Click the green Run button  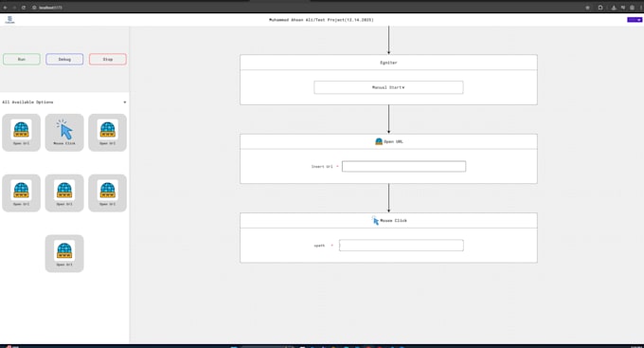(x=22, y=59)
